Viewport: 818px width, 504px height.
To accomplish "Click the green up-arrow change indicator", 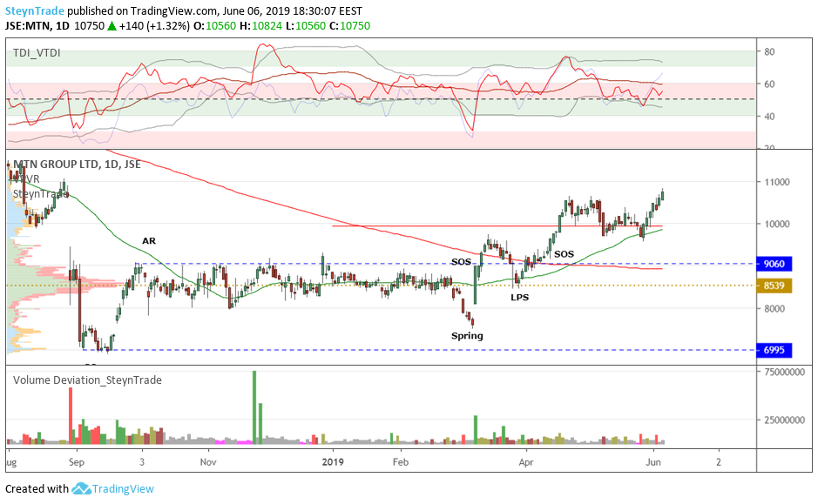I will coord(112,26).
